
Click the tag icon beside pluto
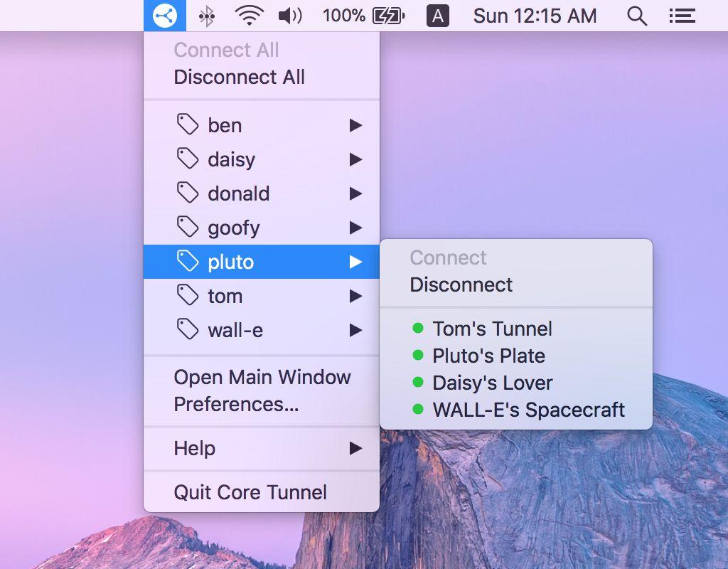[x=188, y=261]
